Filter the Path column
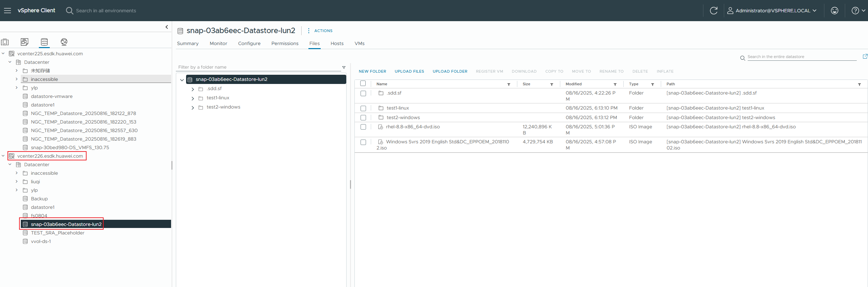Screen dimensions: 868x287 (x=859, y=84)
